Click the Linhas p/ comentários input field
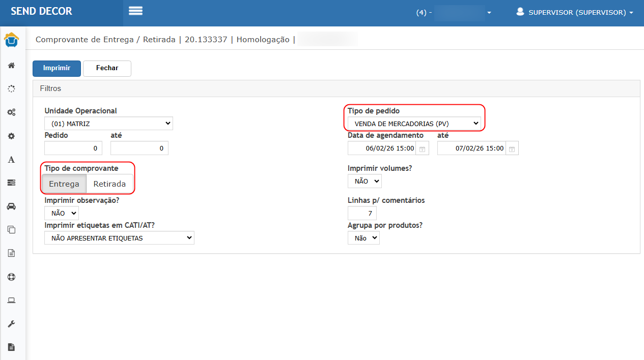This screenshot has height=360, width=644. point(362,213)
